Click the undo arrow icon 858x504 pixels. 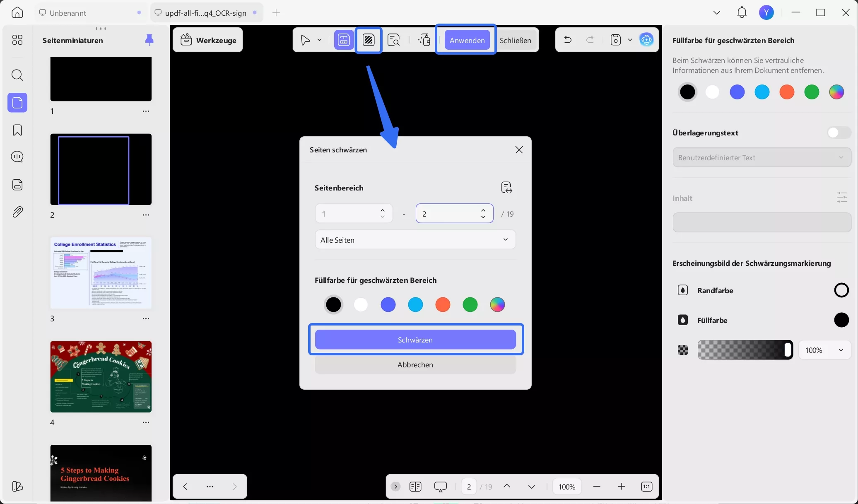tap(568, 40)
